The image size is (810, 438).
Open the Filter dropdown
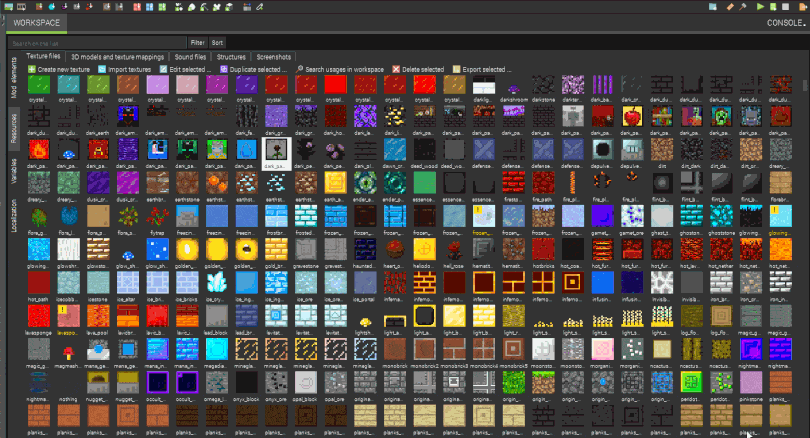click(x=197, y=43)
